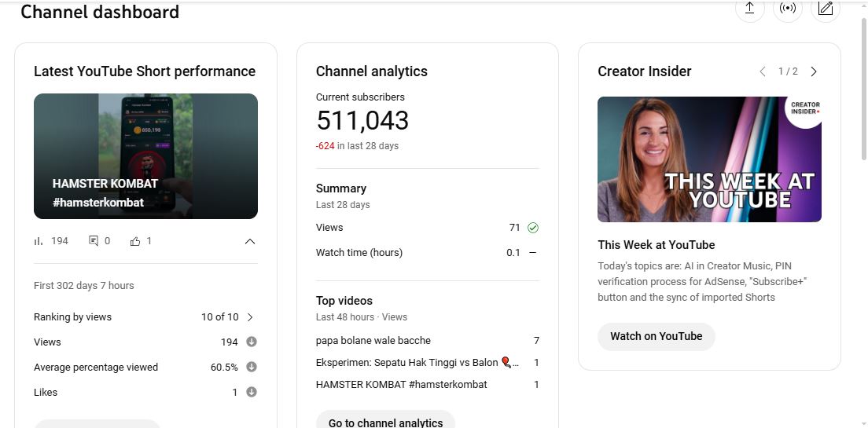Click the Latest YouTube Short performance heading

[145, 71]
